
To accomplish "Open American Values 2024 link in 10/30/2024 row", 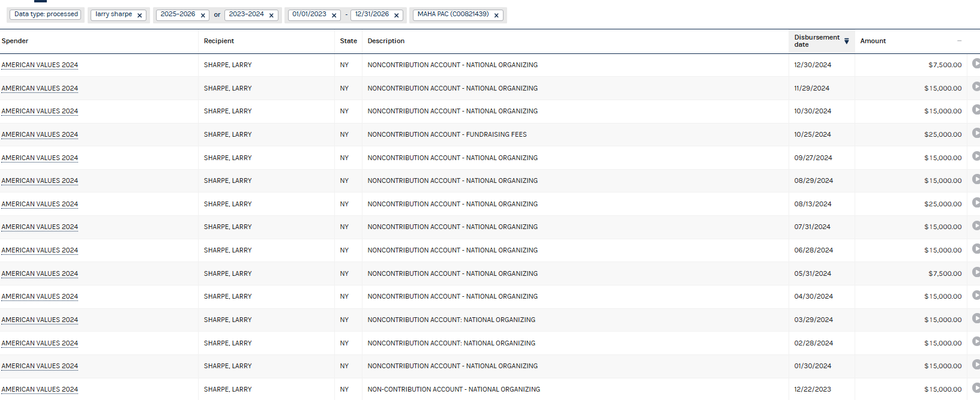I will pos(40,111).
